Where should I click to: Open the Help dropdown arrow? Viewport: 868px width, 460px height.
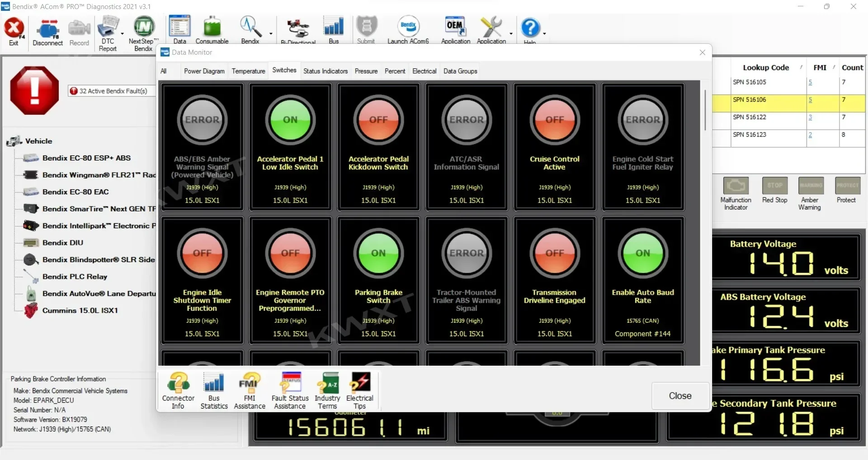(x=544, y=34)
